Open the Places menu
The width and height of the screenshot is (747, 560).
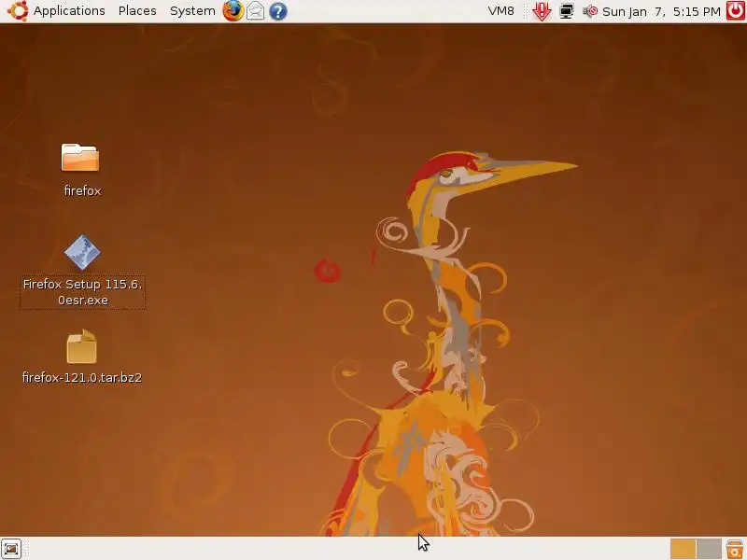pos(137,10)
